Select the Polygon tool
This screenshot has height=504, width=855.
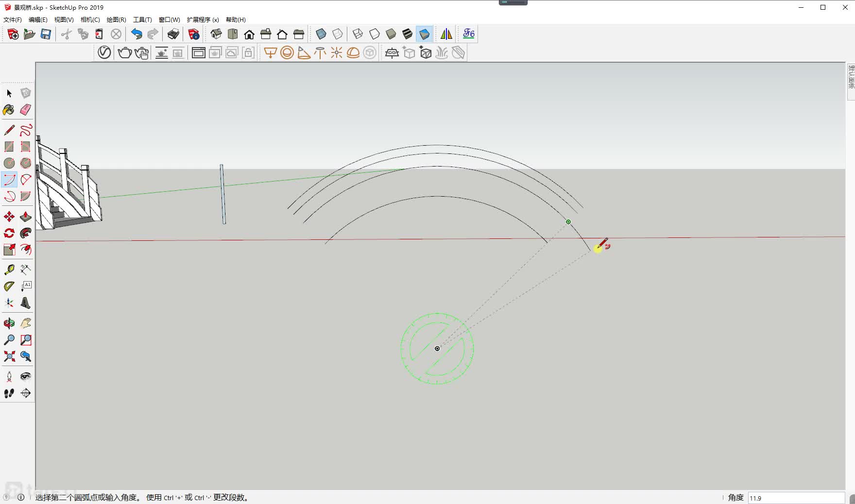pyautogui.click(x=26, y=163)
